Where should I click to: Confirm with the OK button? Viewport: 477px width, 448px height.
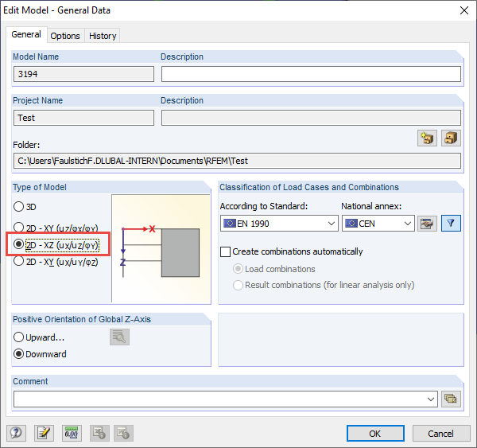pyautogui.click(x=375, y=434)
